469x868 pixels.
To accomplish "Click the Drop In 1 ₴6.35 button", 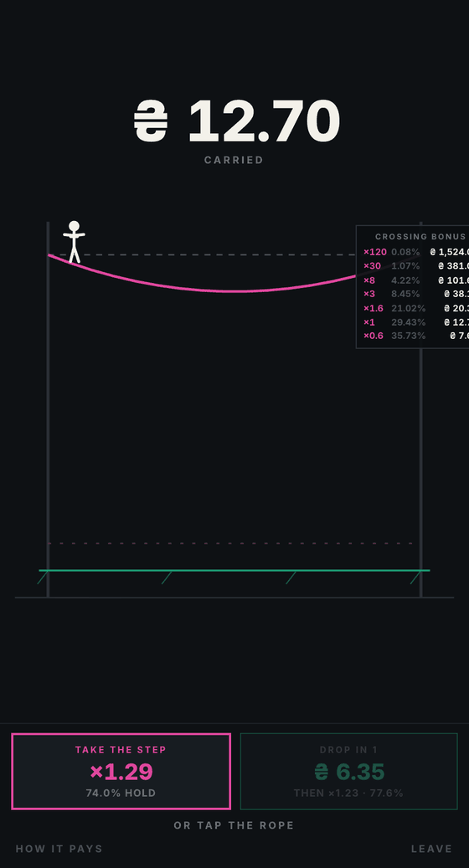I will 349,771.
